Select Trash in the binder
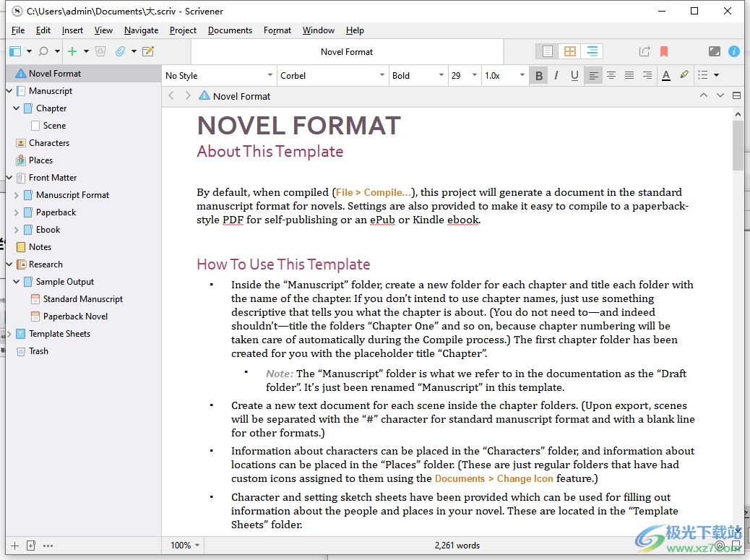The height and width of the screenshot is (560, 750). point(38,351)
